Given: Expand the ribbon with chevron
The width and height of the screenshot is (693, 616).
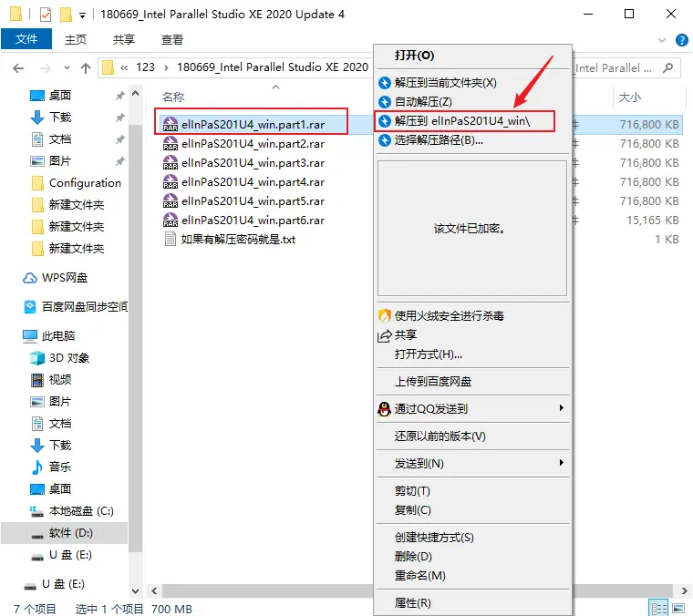Looking at the screenshot, I should pos(662,40).
